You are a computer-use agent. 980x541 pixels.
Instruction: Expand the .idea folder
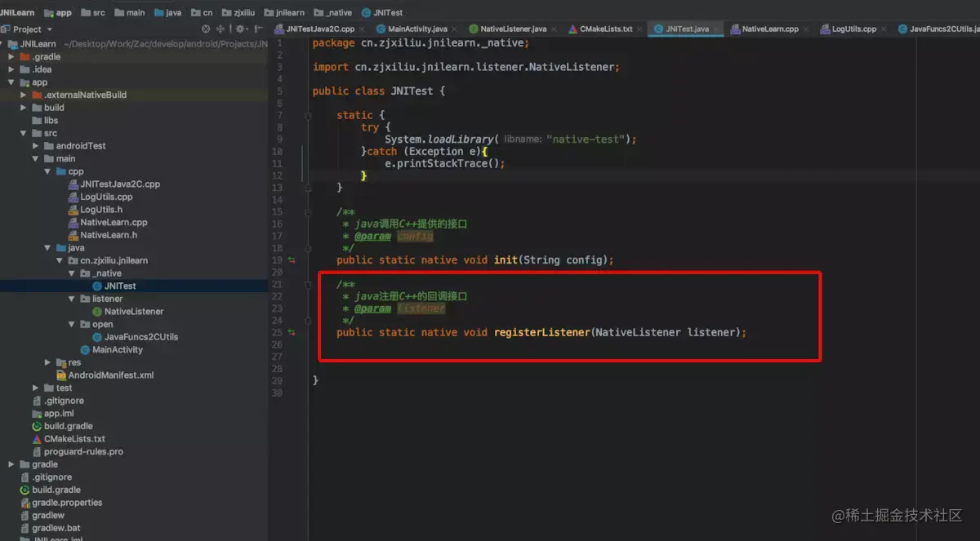[11, 69]
